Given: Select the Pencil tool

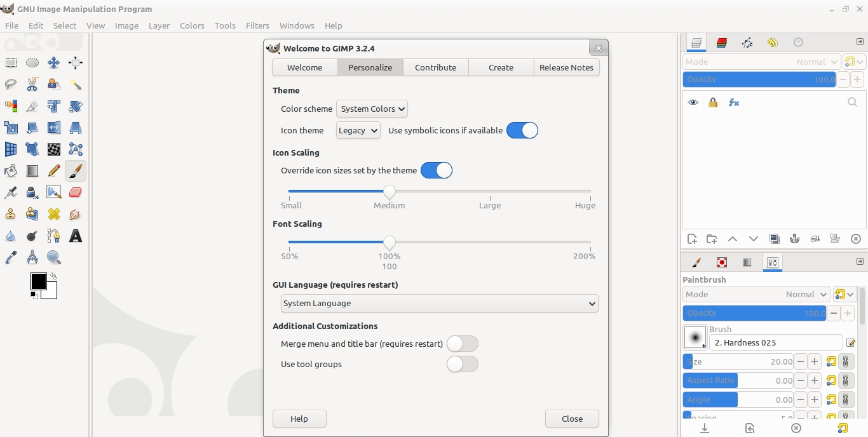Looking at the screenshot, I should click(54, 171).
